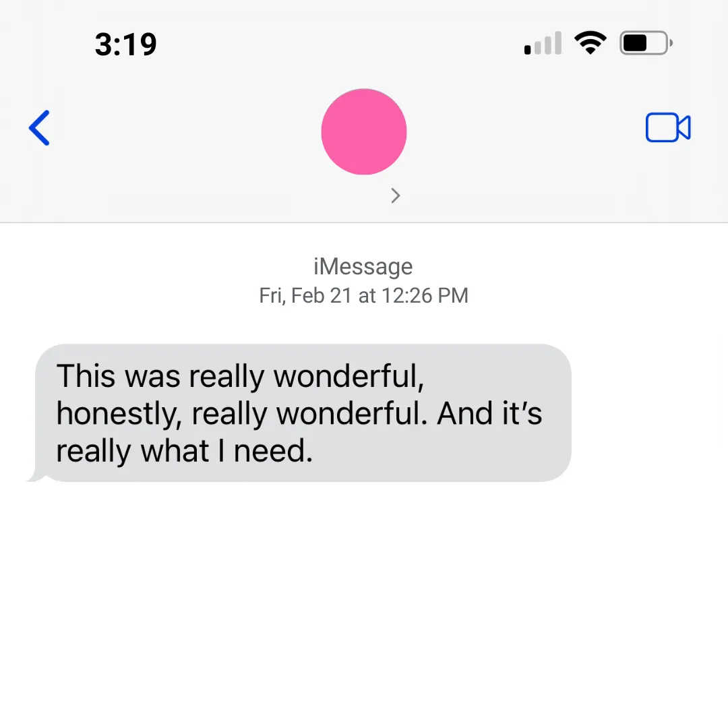Tap the word 'honestly,' in the bubble
The image size is (728, 728).
pos(119,414)
